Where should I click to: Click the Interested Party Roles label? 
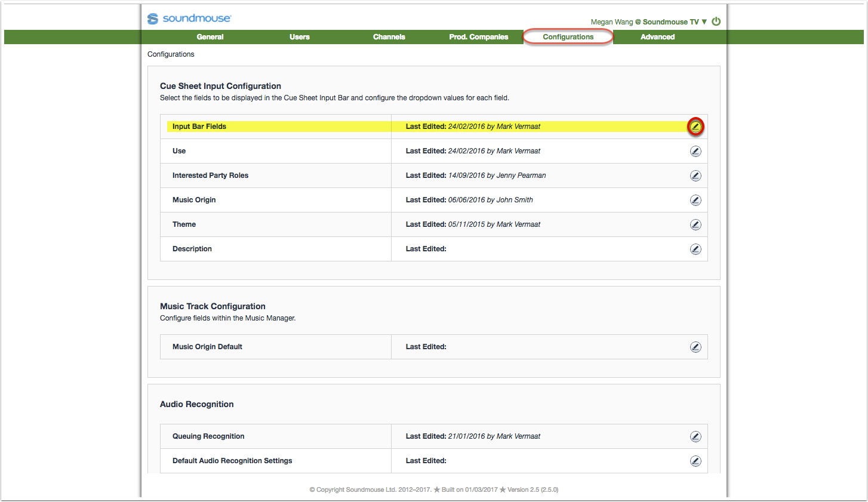[210, 175]
